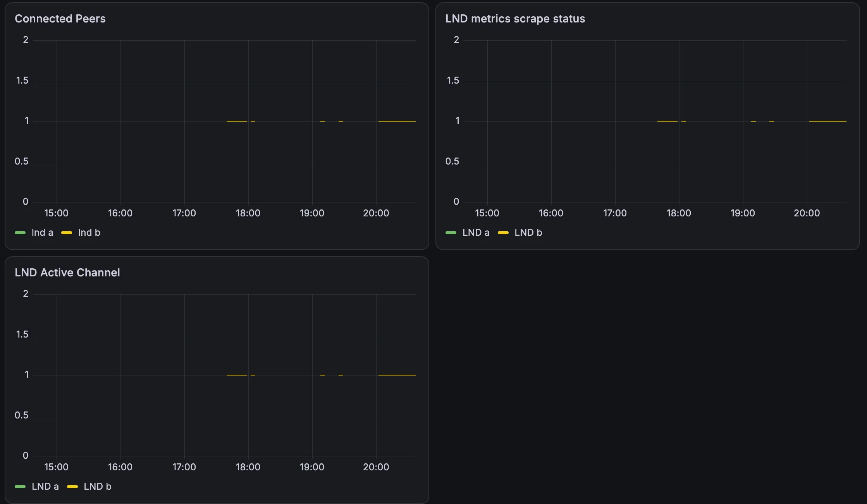Click the long yellow line after 20:00 in scrape status
The image size is (867, 504).
(828, 121)
